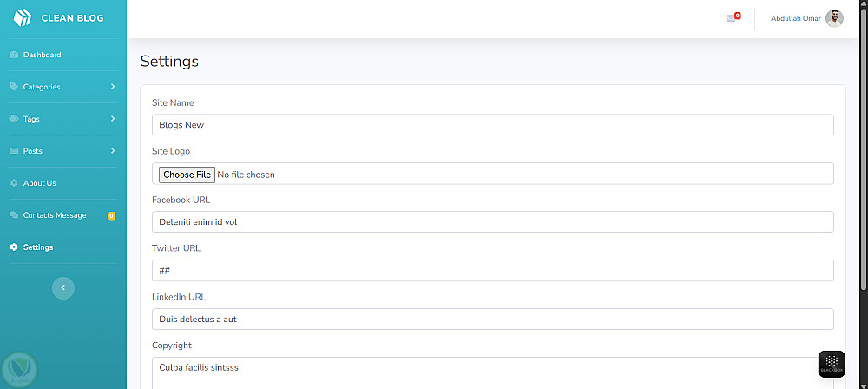Image resolution: width=868 pixels, height=389 pixels.
Task: Click the Posts card icon
Action: click(14, 151)
